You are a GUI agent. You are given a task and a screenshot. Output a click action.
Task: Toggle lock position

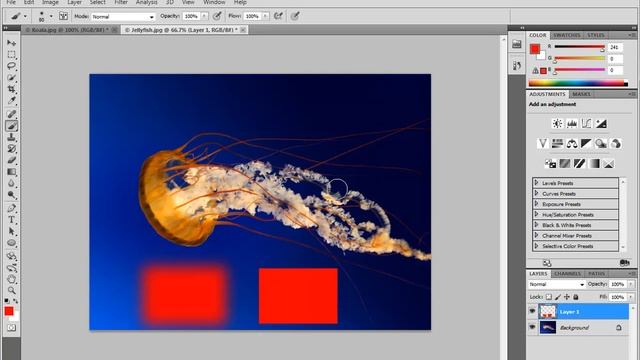click(567, 297)
